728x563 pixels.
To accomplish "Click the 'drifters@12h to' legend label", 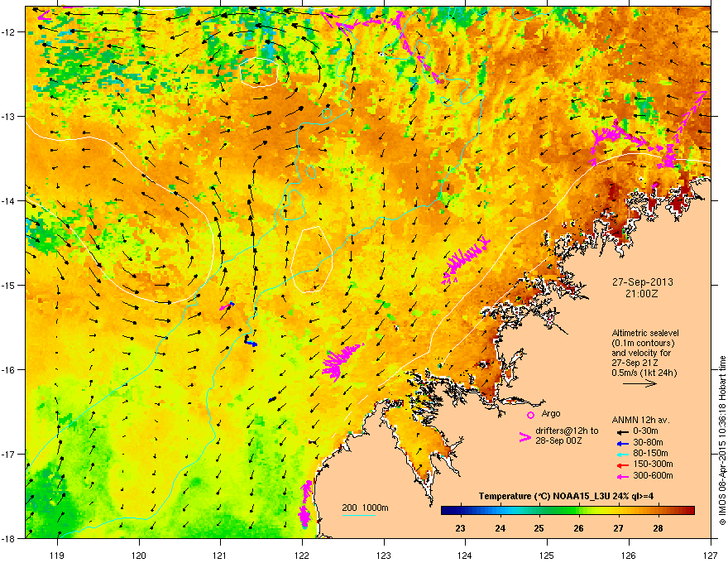I will point(567,431).
